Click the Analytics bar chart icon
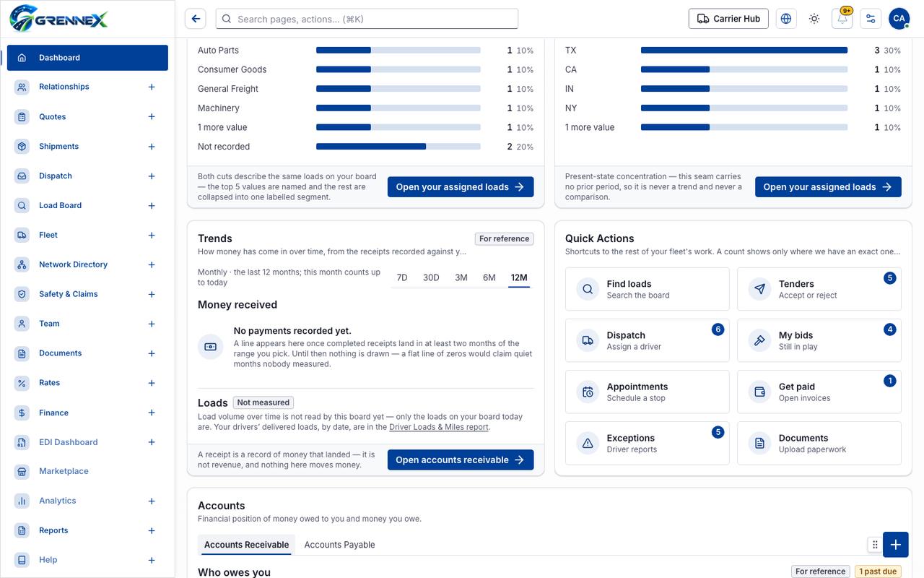The width and height of the screenshot is (924, 578). tap(22, 501)
